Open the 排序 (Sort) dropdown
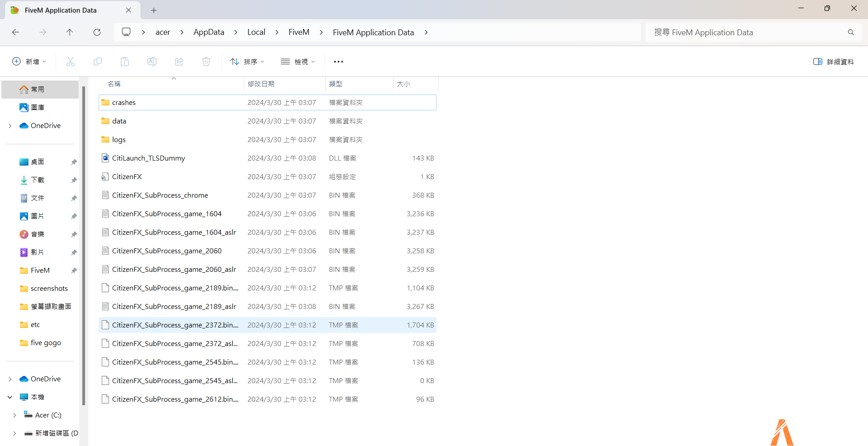868x446 pixels. point(247,62)
